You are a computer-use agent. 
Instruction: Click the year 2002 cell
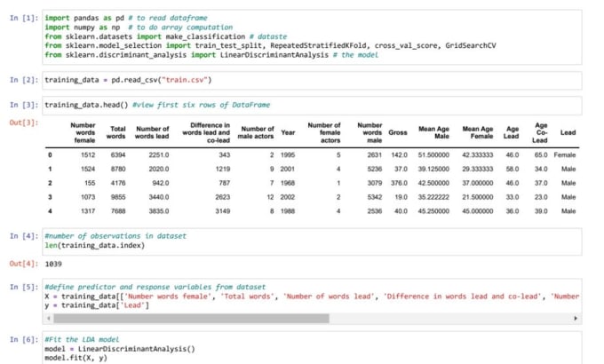pos(288,197)
